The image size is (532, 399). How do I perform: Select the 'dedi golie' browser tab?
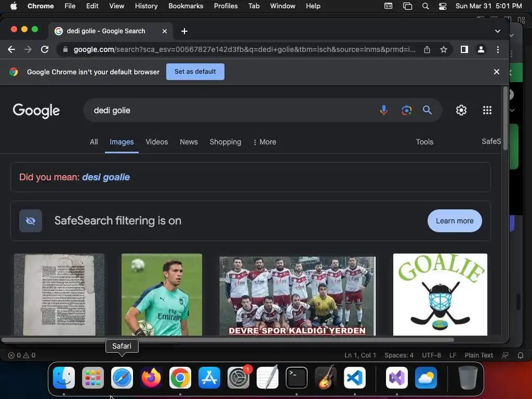point(110,31)
